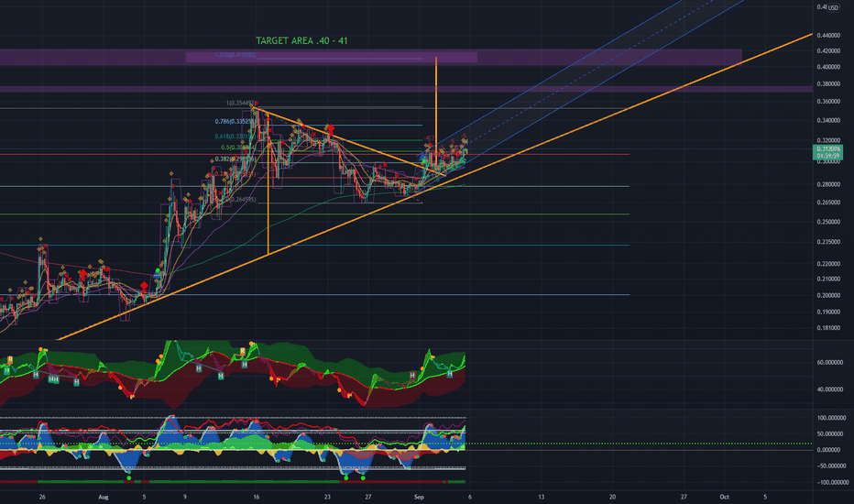Viewport: 854px width, 504px height.
Task: Click the -100.000000 lower indicator scale value
Action: click(x=832, y=482)
